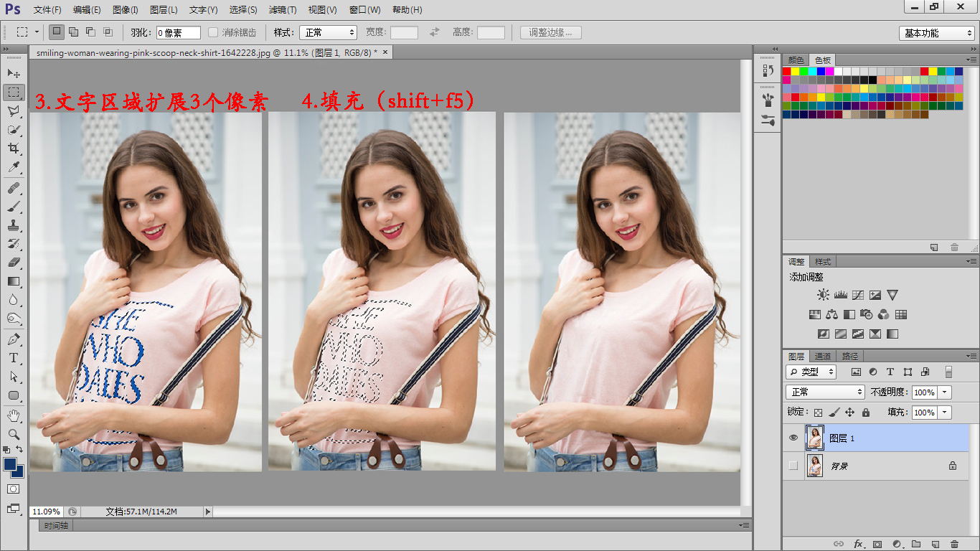Click the foreground color swatch
Image resolution: width=980 pixels, height=551 pixels.
pyautogui.click(x=10, y=464)
